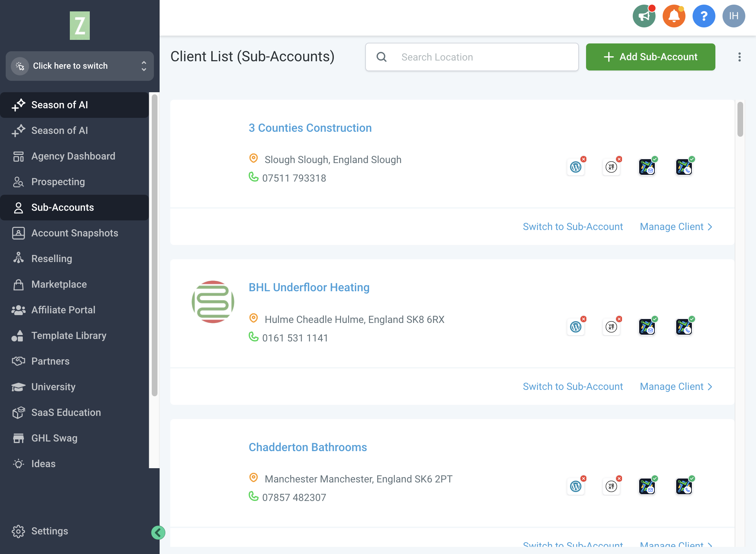Switch to 3 Counties Construction sub-account

(x=573, y=227)
